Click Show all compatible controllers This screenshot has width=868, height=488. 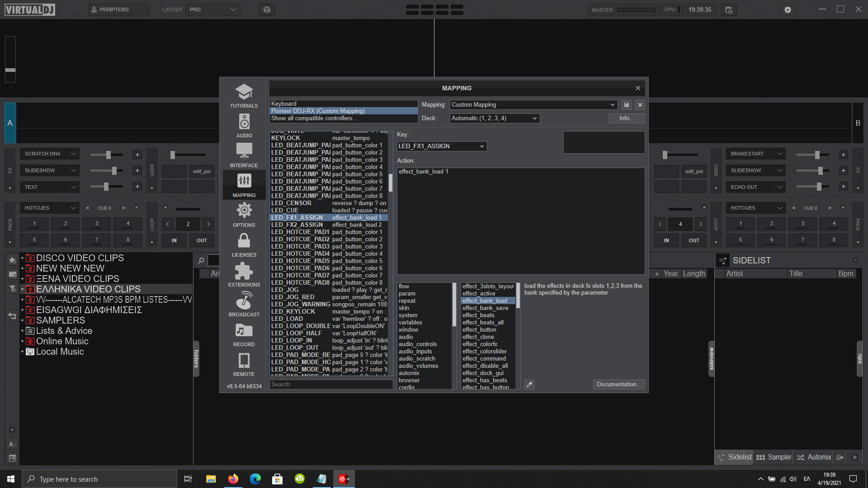pyautogui.click(x=344, y=118)
